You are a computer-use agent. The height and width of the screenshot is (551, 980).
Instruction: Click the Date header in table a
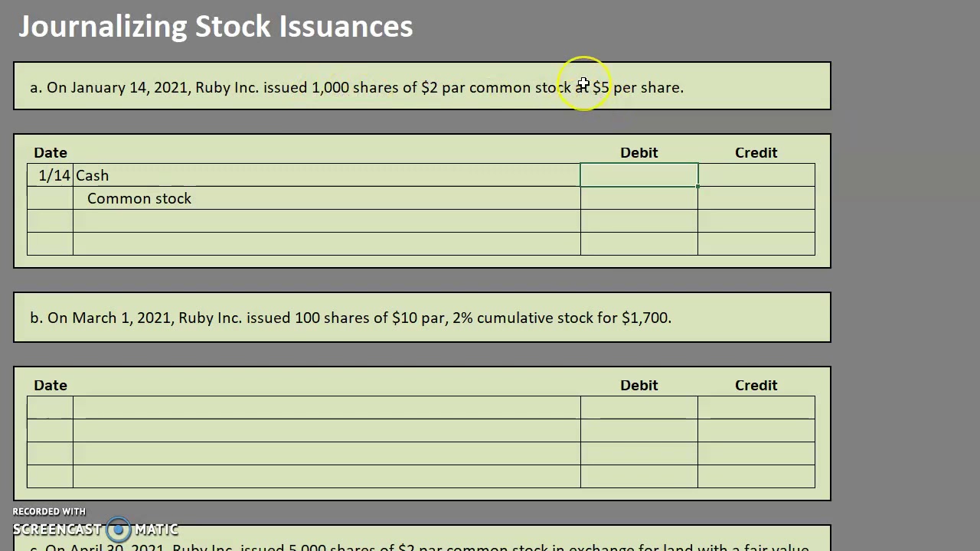[x=51, y=152]
